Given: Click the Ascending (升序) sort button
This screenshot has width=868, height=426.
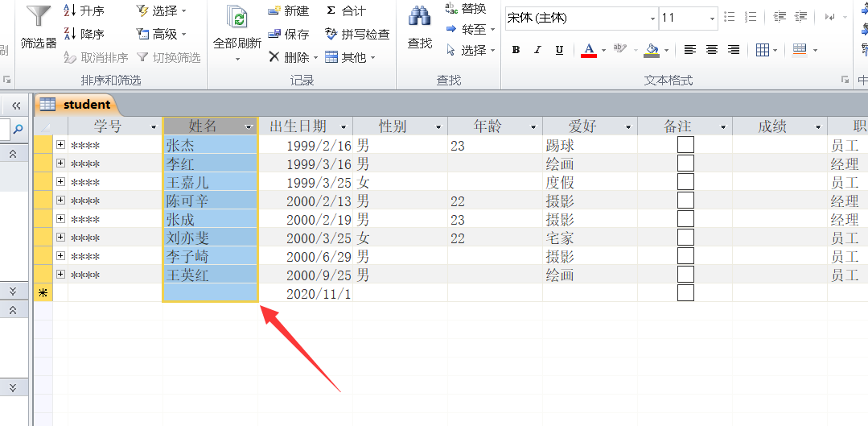Looking at the screenshot, I should 84,10.
